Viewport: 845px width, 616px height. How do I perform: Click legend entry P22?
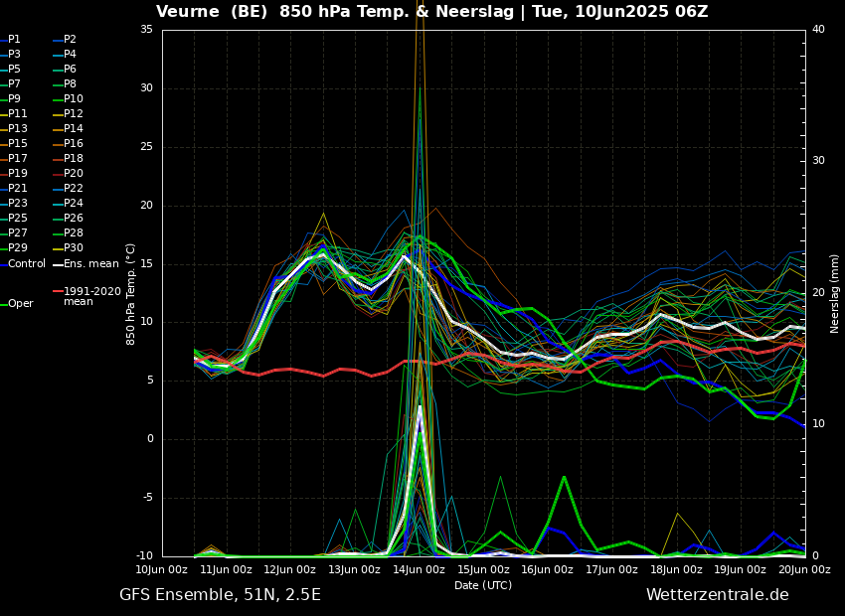68,189
